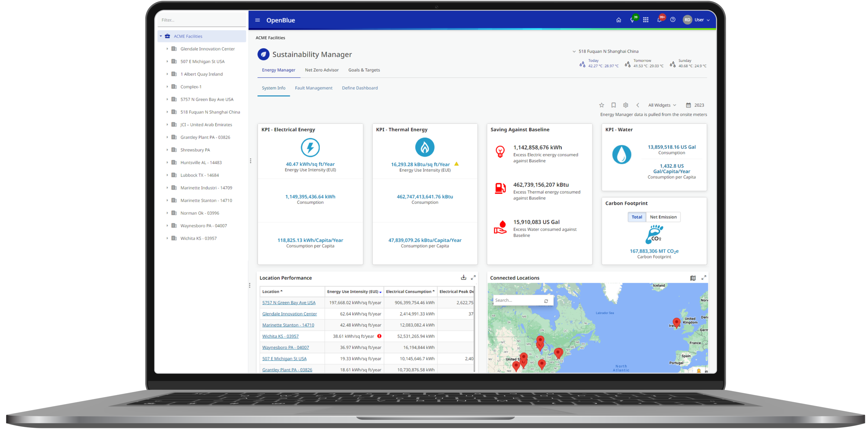Screen dimensions: 868x433
Task: Open the hamburger navigation menu
Action: 257,20
